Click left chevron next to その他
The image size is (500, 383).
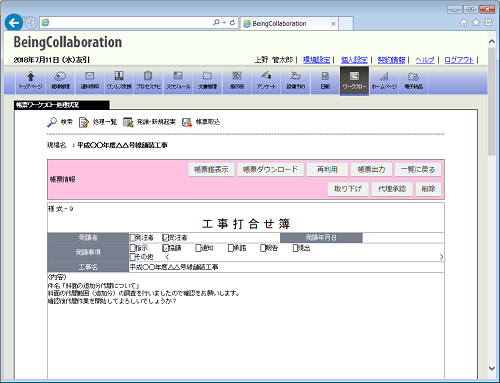click(x=167, y=257)
